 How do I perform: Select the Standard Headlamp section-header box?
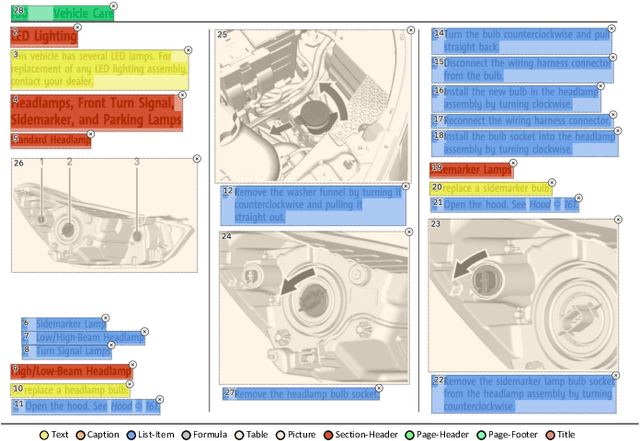pyautogui.click(x=51, y=140)
